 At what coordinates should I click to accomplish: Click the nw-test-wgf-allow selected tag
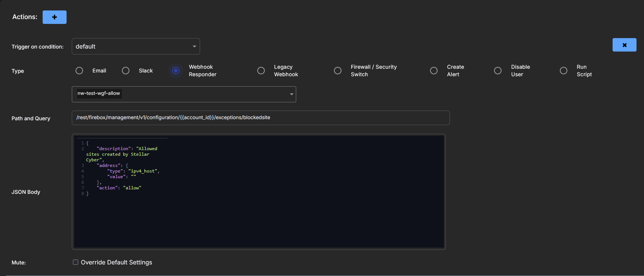(x=99, y=93)
